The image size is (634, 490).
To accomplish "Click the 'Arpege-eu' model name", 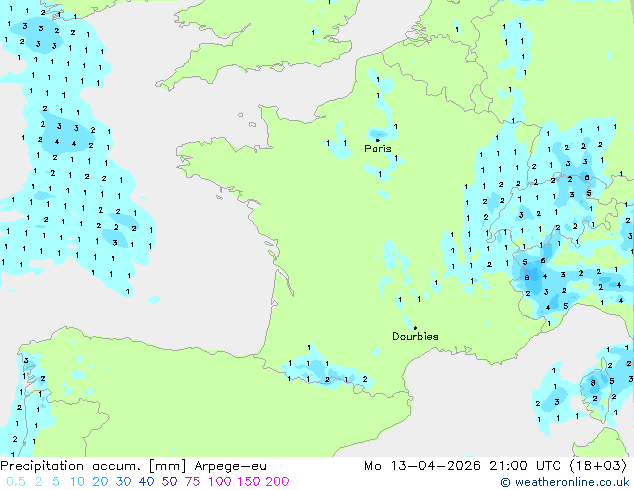I will (x=230, y=466).
